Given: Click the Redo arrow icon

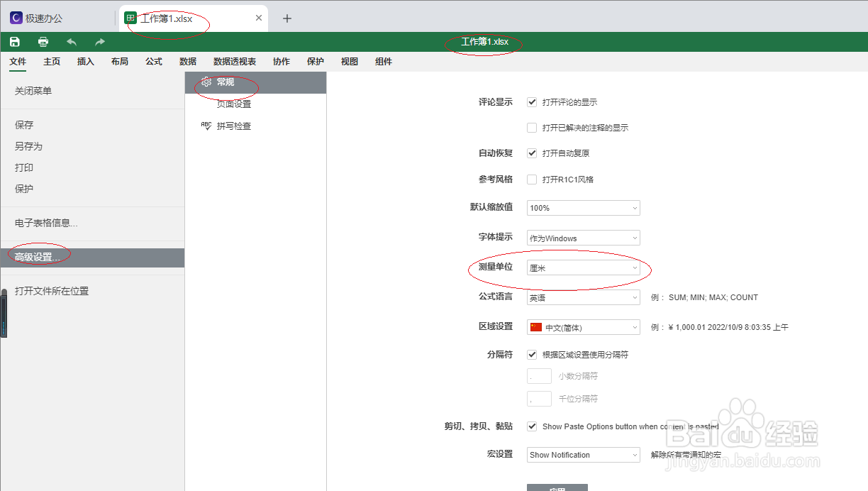Looking at the screenshot, I should click(x=99, y=41).
